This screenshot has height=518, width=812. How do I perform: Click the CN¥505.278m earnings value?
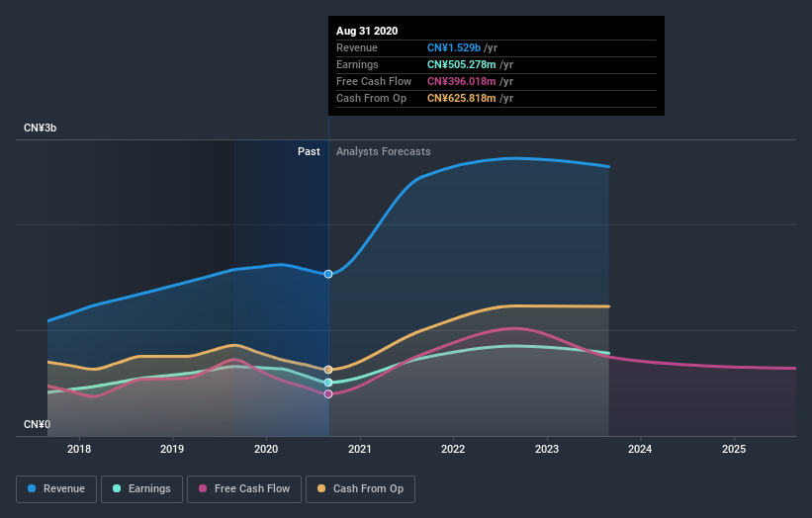(x=462, y=64)
